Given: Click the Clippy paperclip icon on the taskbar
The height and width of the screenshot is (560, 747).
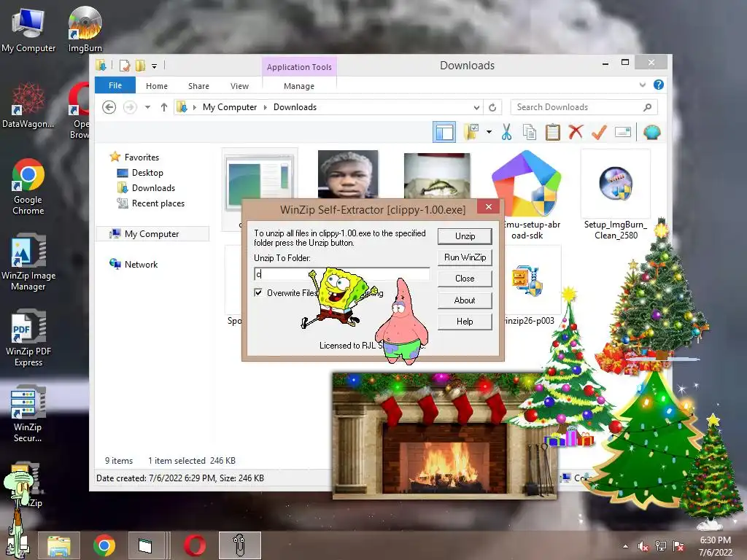Looking at the screenshot, I should [239, 545].
